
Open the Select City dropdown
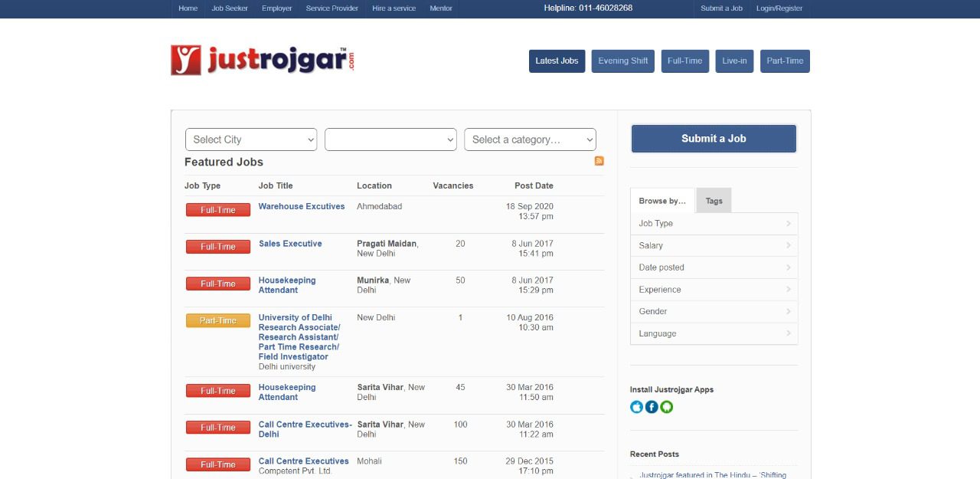pos(251,139)
